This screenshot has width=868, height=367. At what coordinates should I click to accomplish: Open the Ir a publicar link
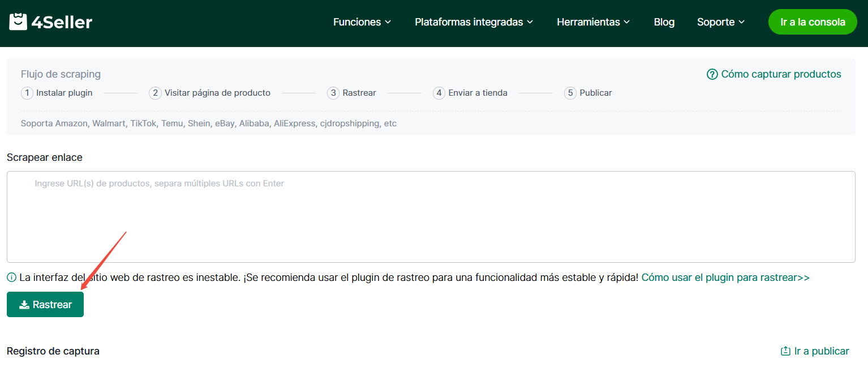click(822, 351)
